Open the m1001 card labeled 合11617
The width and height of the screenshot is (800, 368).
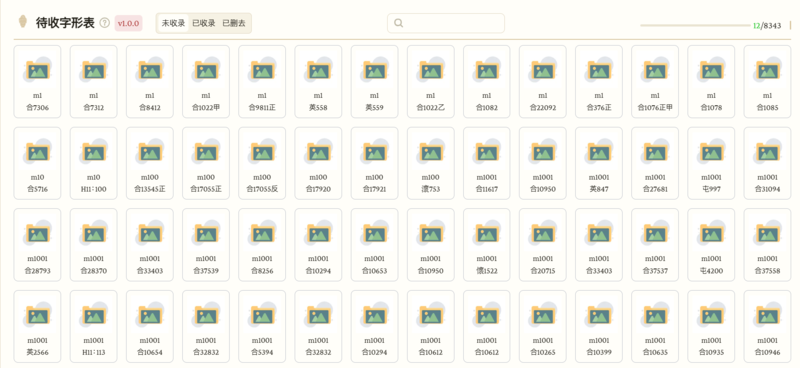point(487,163)
